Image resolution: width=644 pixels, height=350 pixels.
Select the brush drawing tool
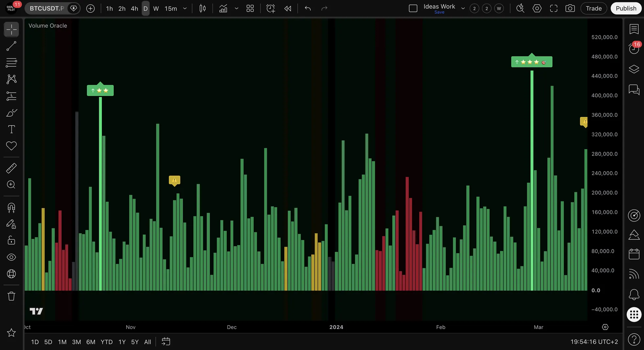coord(11,113)
